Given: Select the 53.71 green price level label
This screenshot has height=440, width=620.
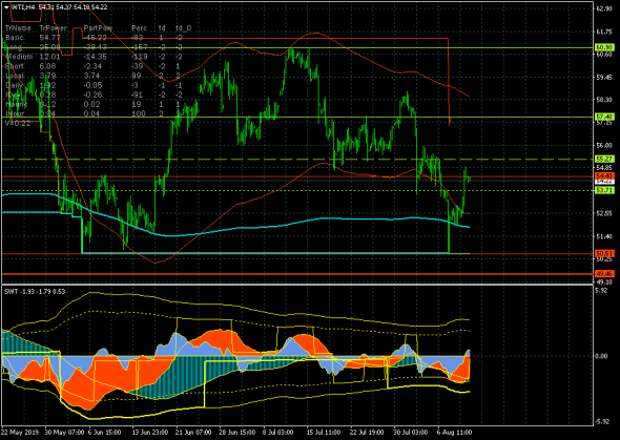Looking at the screenshot, I should pyautogui.click(x=603, y=190).
